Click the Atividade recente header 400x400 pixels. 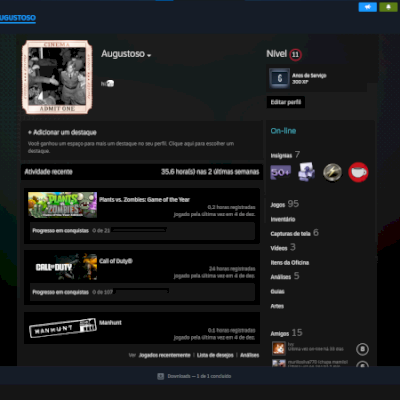tap(48, 172)
